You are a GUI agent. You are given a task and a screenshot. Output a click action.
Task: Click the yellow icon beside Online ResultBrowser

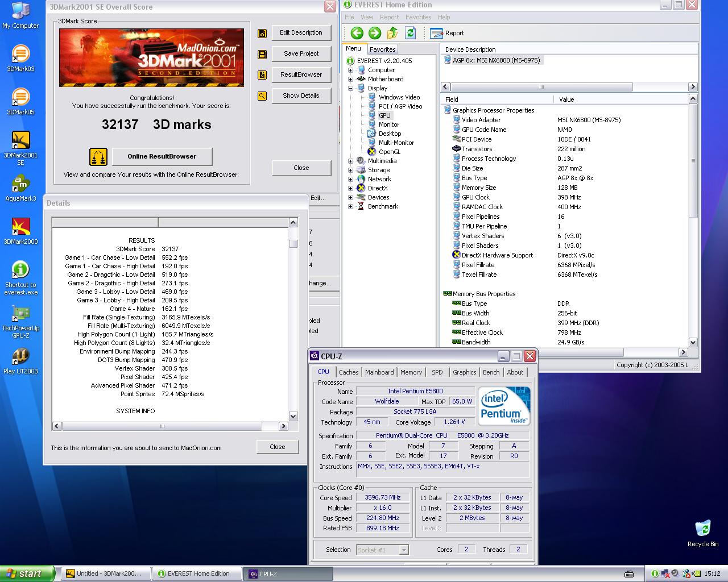click(98, 157)
